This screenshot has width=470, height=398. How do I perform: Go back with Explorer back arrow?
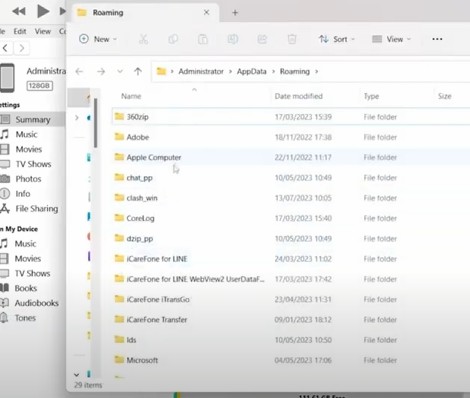[x=79, y=71]
